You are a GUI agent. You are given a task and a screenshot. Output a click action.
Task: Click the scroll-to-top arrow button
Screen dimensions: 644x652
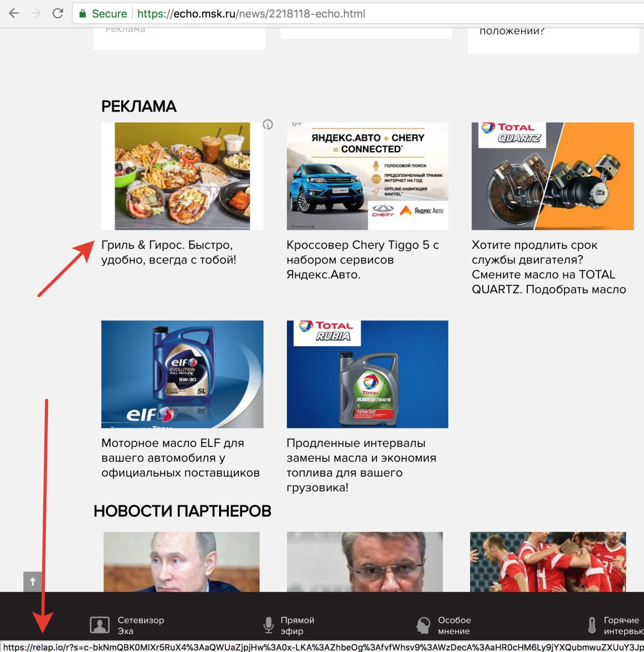click(x=33, y=581)
